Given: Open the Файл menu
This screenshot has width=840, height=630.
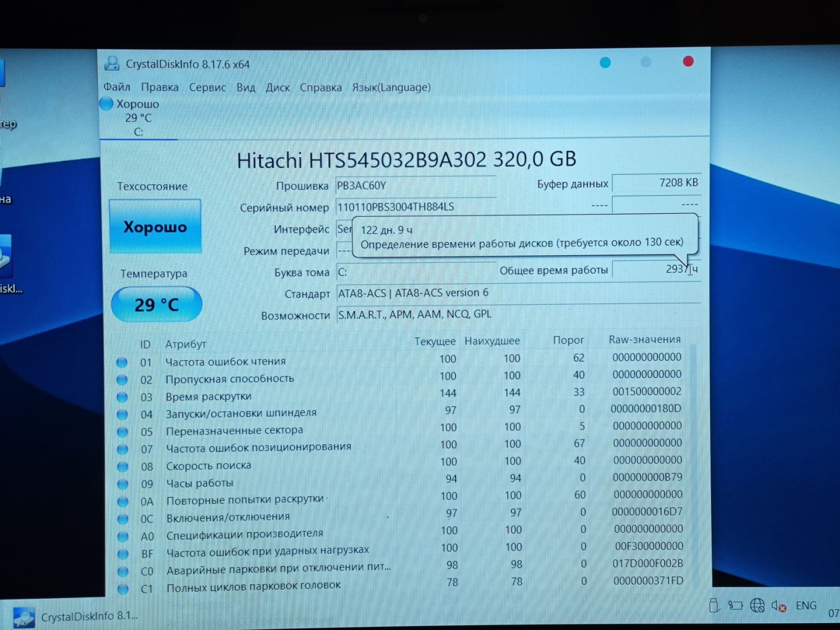Looking at the screenshot, I should (x=116, y=87).
